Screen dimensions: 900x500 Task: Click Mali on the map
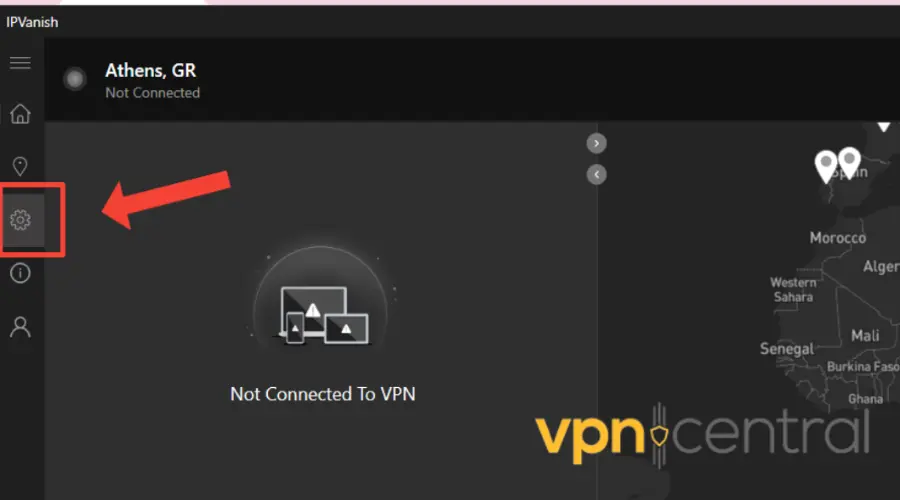(865, 335)
